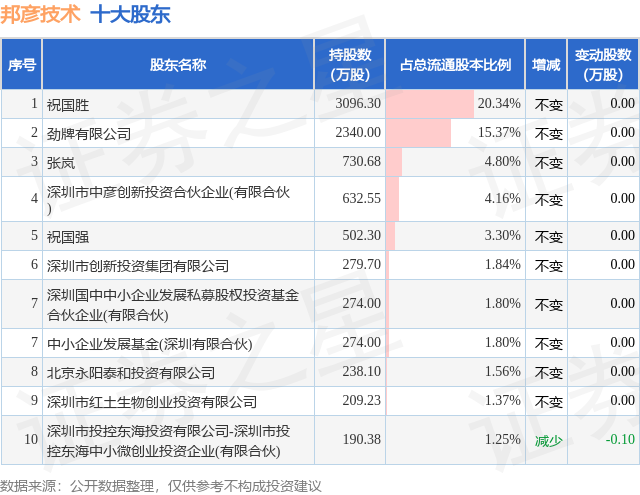This screenshot has width=640, height=495.
Task: Select the 持股数(万股) column header
Action: pyautogui.click(x=350, y=64)
